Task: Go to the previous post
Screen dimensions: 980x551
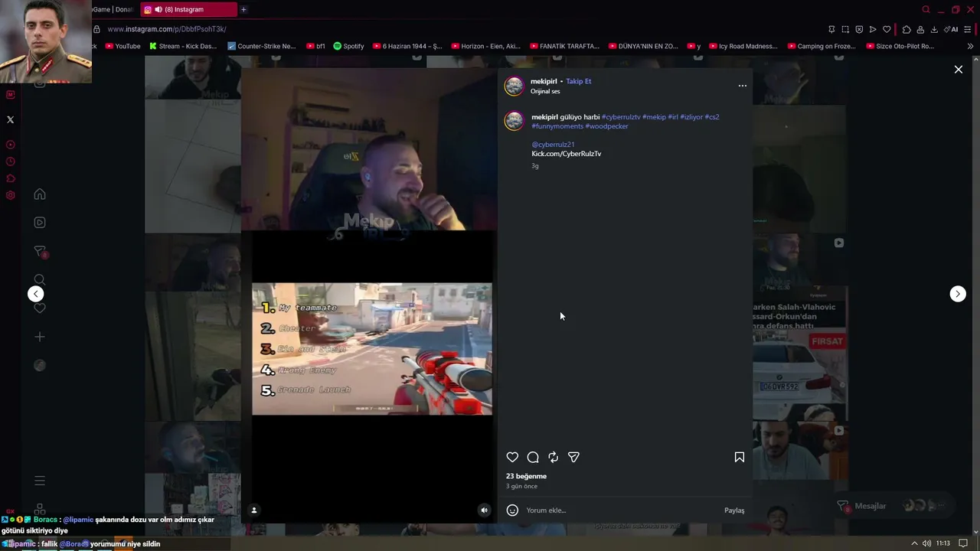Action: (35, 294)
